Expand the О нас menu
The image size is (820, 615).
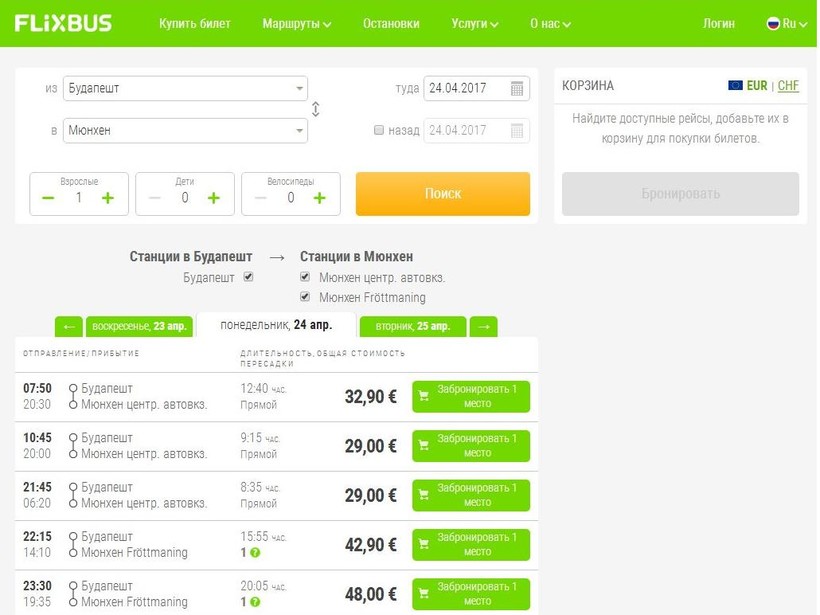(550, 24)
